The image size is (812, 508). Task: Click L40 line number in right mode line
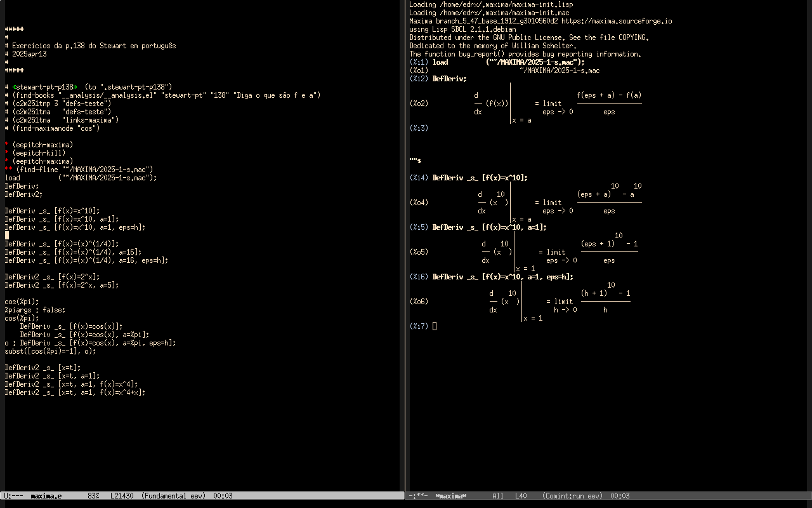pyautogui.click(x=521, y=496)
